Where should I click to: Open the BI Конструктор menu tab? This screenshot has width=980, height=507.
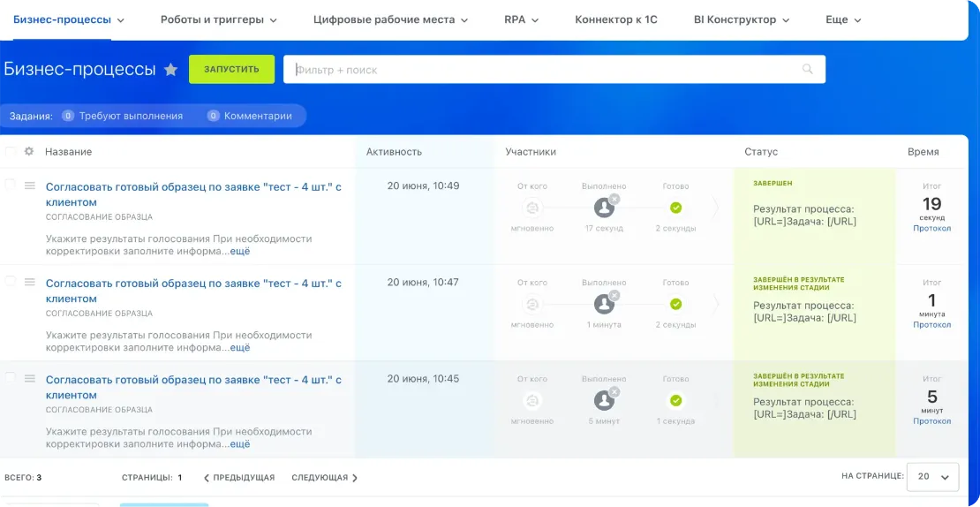[x=741, y=19]
